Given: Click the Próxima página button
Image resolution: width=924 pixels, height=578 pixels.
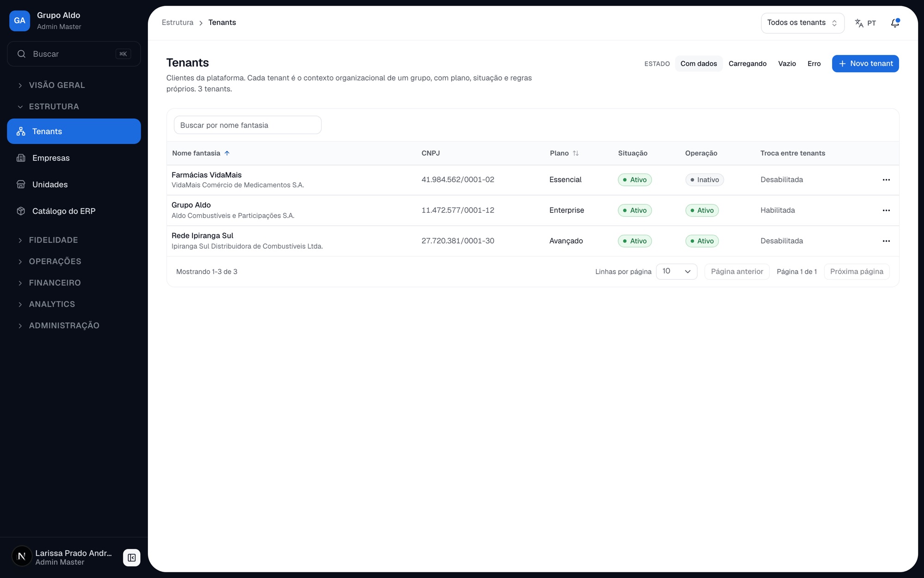Looking at the screenshot, I should click(x=857, y=271).
